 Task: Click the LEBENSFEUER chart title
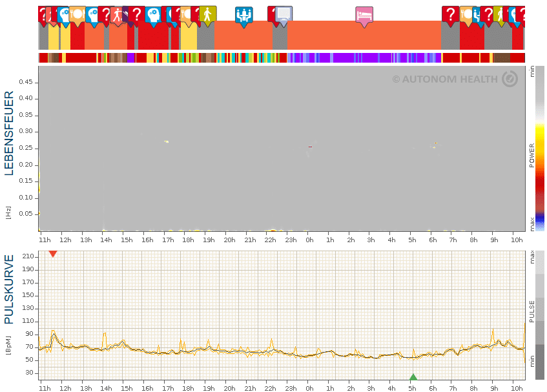pyautogui.click(x=9, y=133)
